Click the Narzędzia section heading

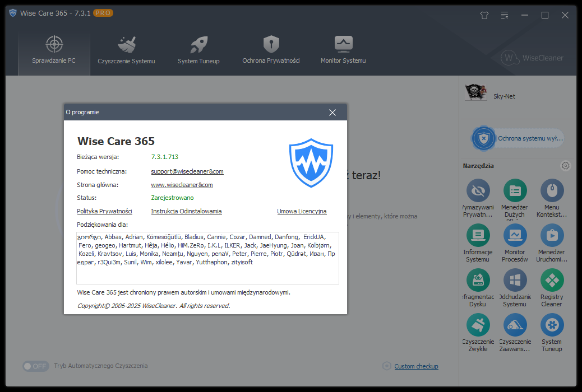tap(478, 166)
